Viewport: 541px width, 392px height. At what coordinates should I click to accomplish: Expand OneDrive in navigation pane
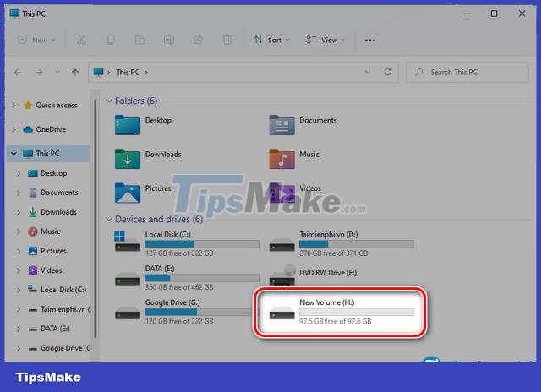tap(14, 129)
